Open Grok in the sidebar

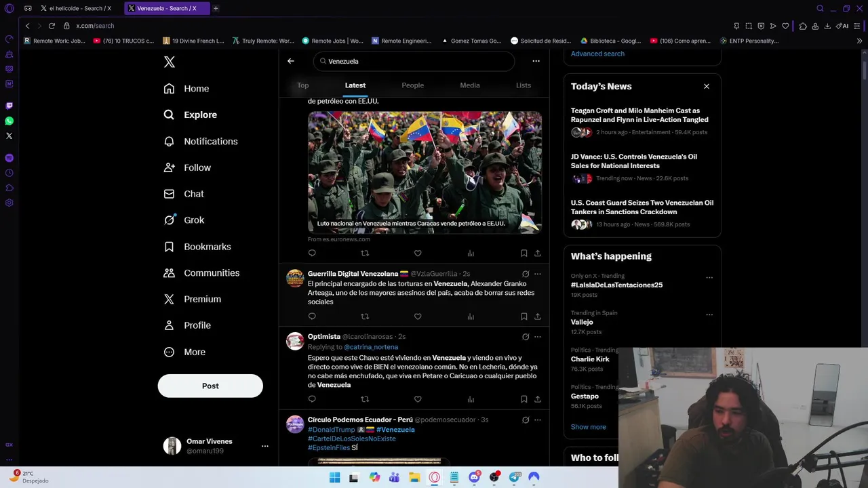click(184, 220)
